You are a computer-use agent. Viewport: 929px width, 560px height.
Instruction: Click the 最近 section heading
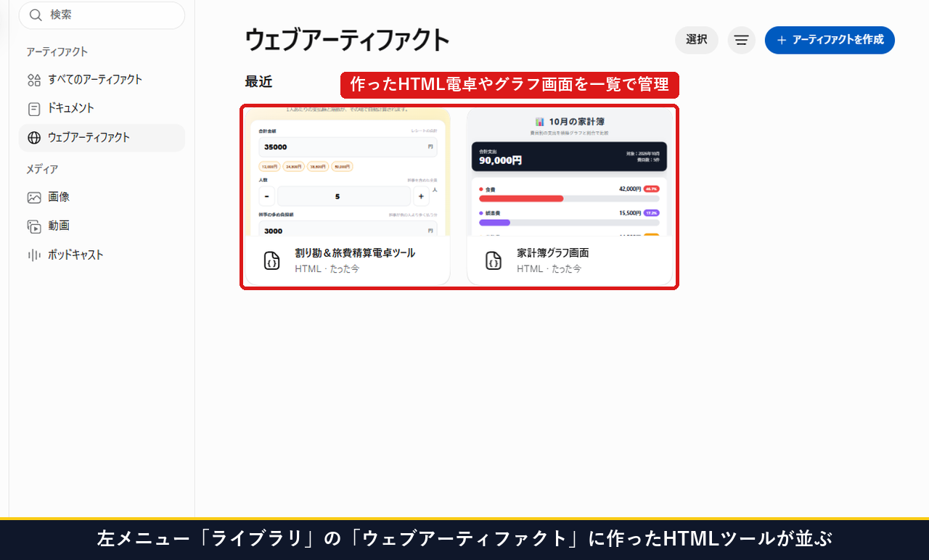(258, 82)
